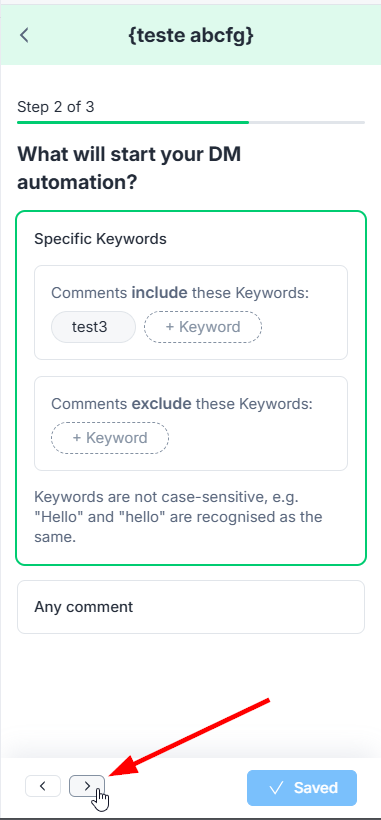The width and height of the screenshot is (381, 820).
Task: Choose the Any comment trigger option
Action: [191, 607]
